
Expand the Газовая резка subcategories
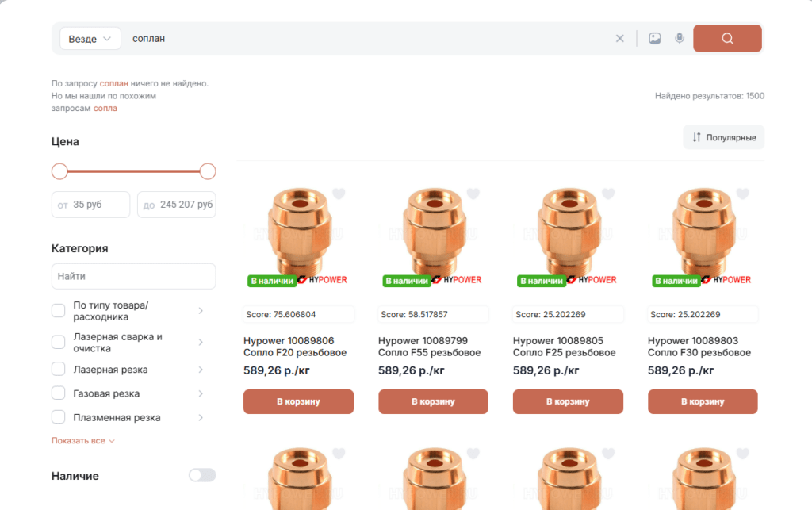pos(201,393)
